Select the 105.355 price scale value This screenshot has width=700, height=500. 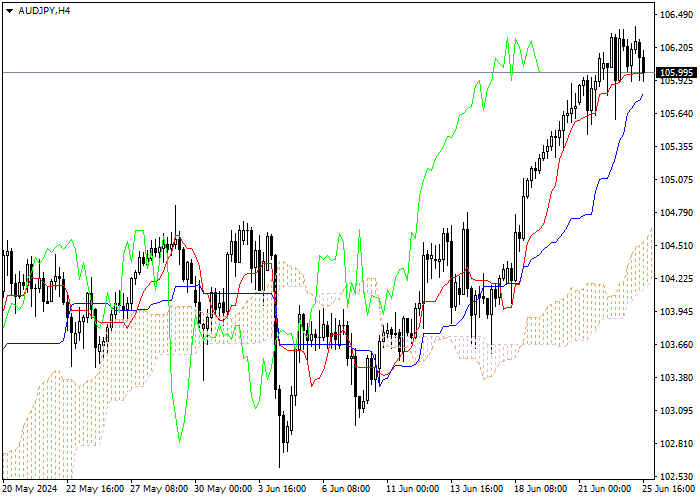676,147
